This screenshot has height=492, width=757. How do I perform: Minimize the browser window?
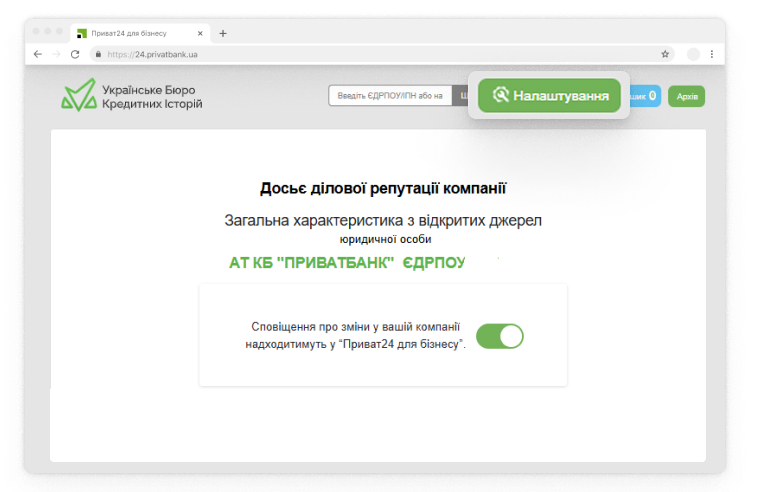[48, 32]
